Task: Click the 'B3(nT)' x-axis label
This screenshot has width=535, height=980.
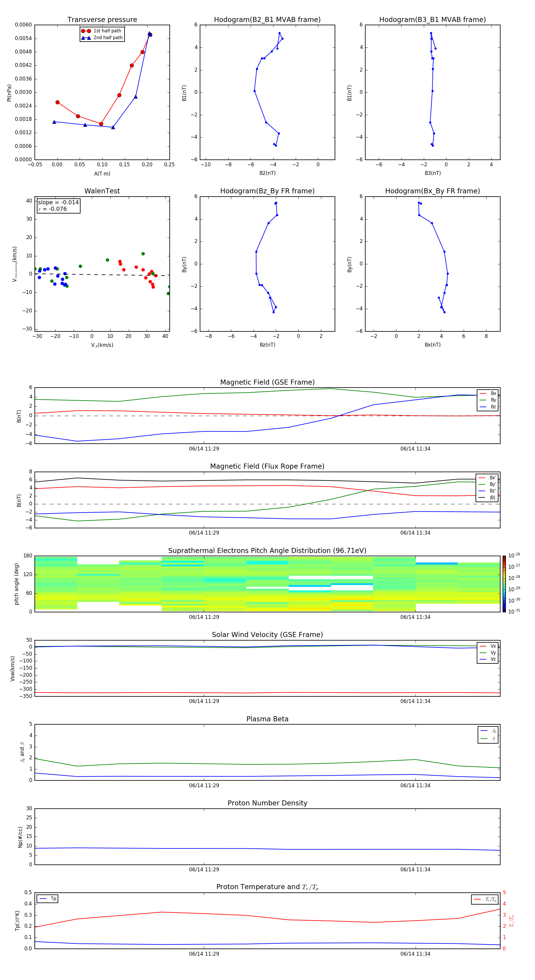Action: pos(432,173)
